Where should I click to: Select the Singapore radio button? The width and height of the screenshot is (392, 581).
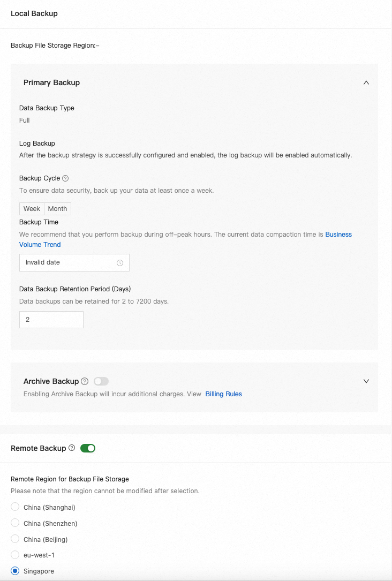click(15, 571)
